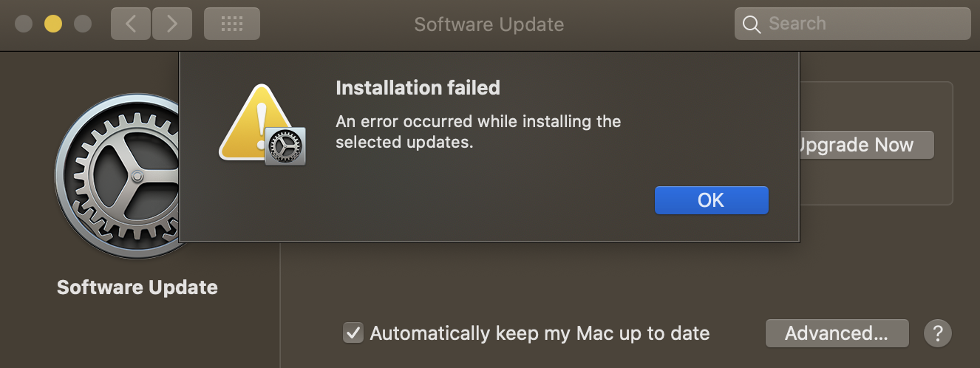Show all preferences via the grid button

[231, 24]
